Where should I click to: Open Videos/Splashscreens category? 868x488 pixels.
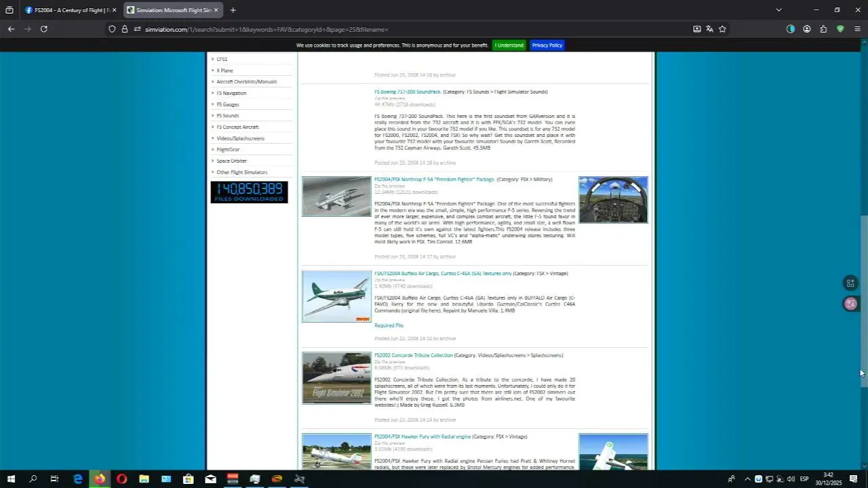click(240, 138)
